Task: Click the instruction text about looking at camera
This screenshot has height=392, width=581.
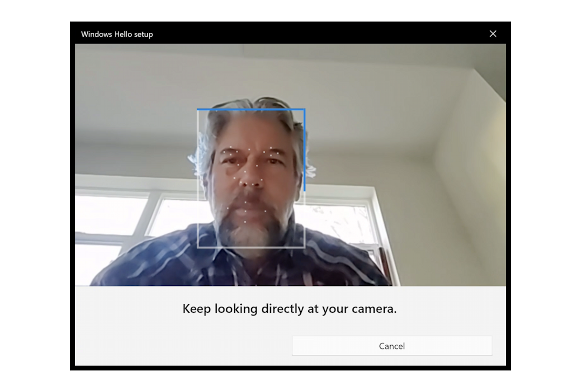Action: tap(290, 309)
